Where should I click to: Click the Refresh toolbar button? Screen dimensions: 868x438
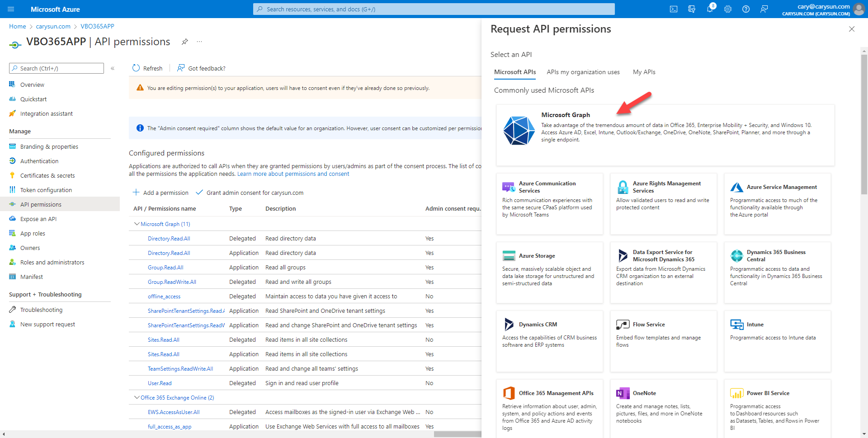pyautogui.click(x=147, y=68)
